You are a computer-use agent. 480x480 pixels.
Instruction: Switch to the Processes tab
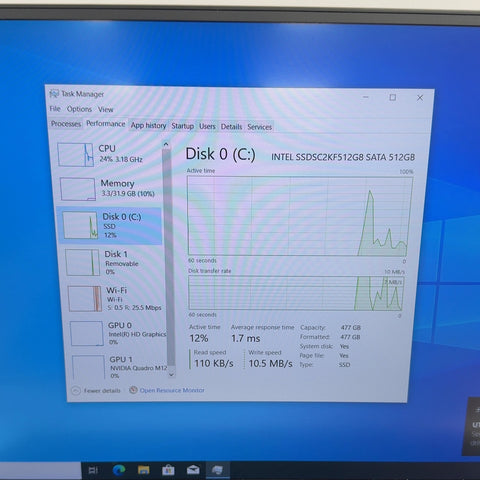coord(66,124)
